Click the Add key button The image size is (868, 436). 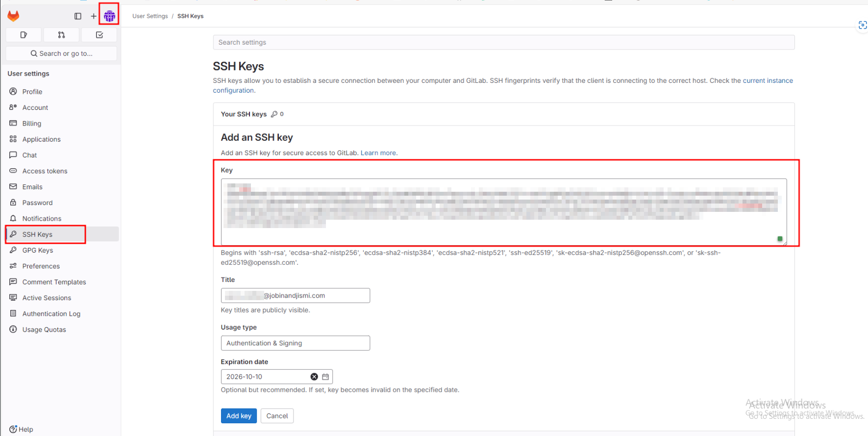coord(239,416)
